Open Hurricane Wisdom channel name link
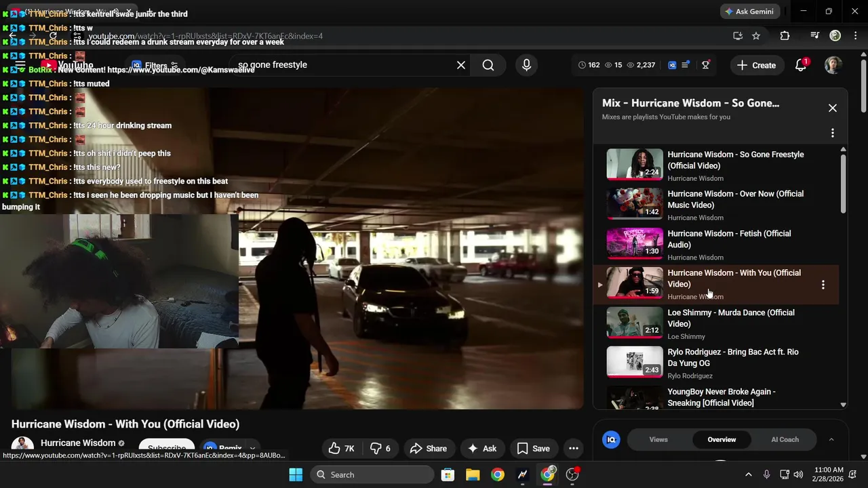Viewport: 868px width, 488px height. coord(78,443)
